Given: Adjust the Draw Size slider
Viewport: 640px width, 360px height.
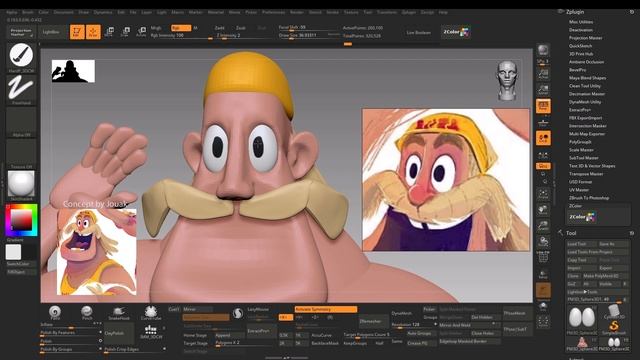Looking at the screenshot, I should click(309, 36).
